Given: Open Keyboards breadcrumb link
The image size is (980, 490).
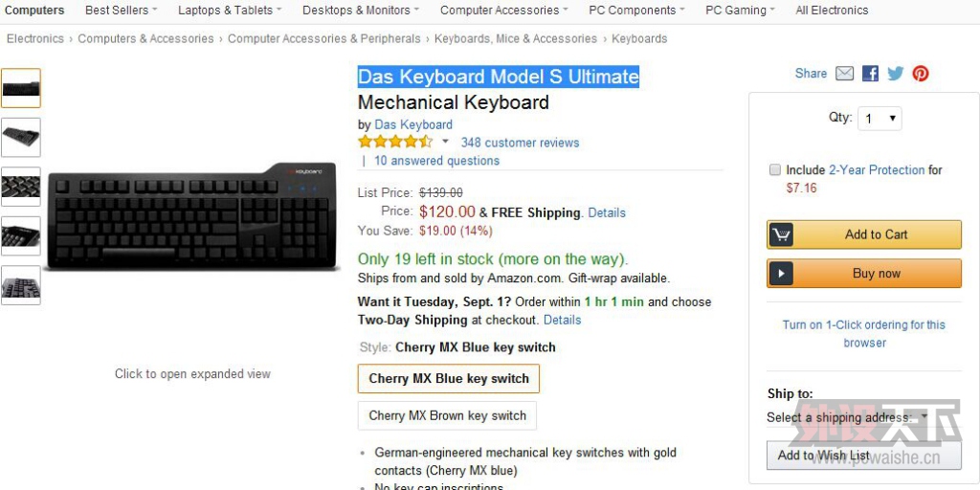Looking at the screenshot, I should point(639,38).
